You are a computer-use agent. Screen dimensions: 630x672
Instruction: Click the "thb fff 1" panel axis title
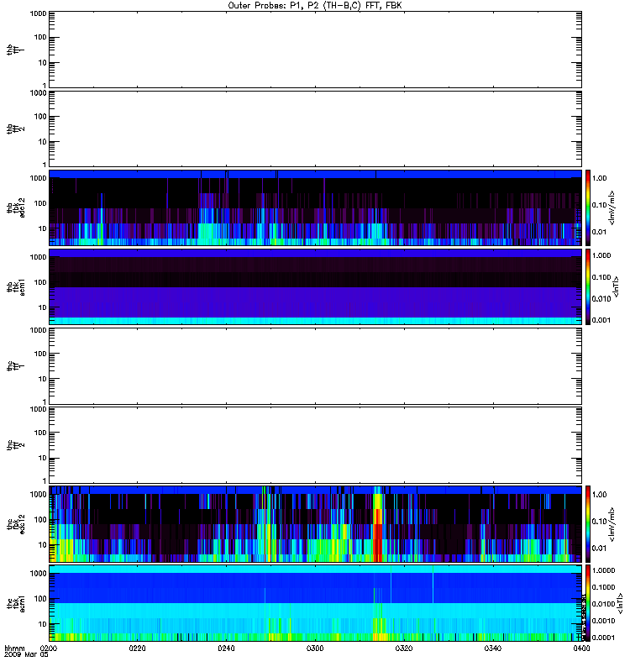tap(15, 50)
